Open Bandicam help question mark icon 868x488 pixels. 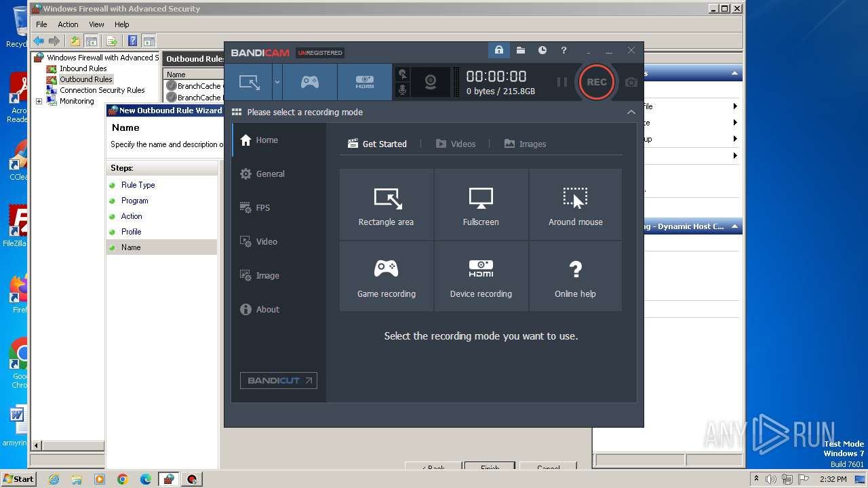pyautogui.click(x=564, y=50)
